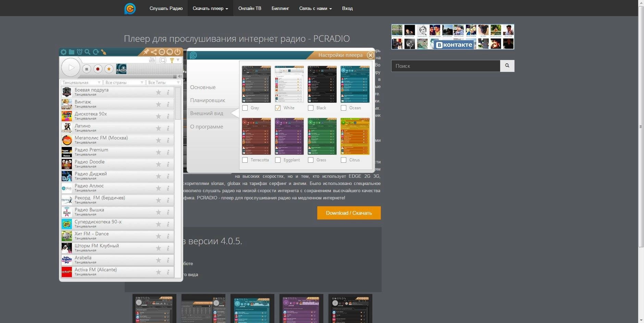
Task: Add current station to favorites star button
Action: click(109, 69)
